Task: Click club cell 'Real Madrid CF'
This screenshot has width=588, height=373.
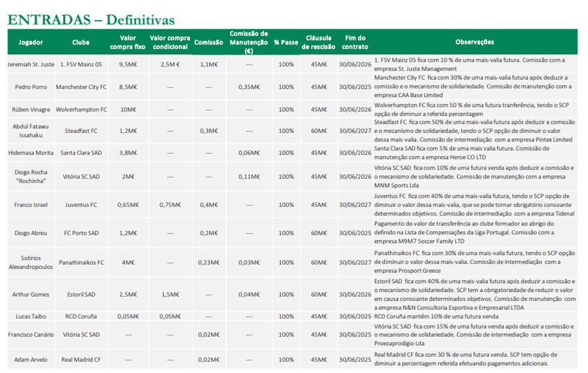Action: tap(81, 360)
